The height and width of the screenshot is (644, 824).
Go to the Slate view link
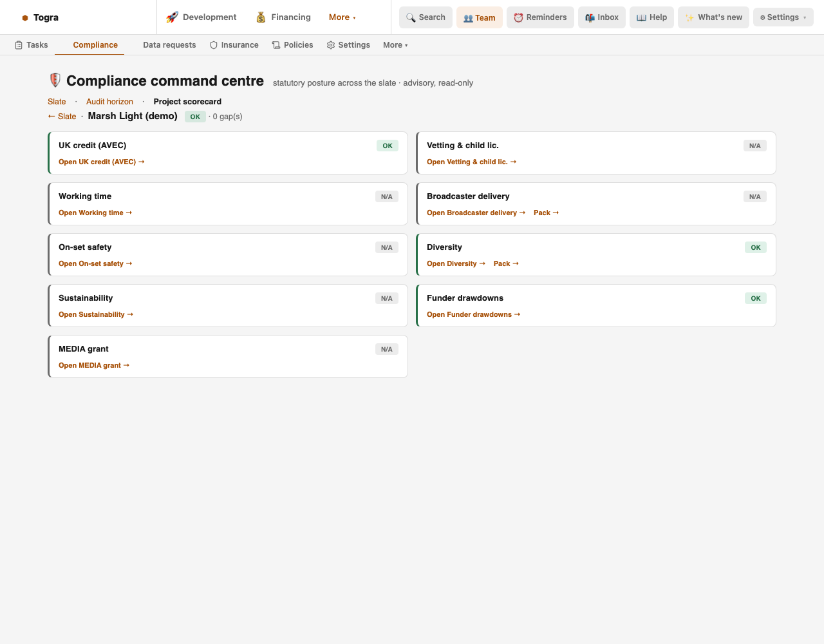[57, 102]
